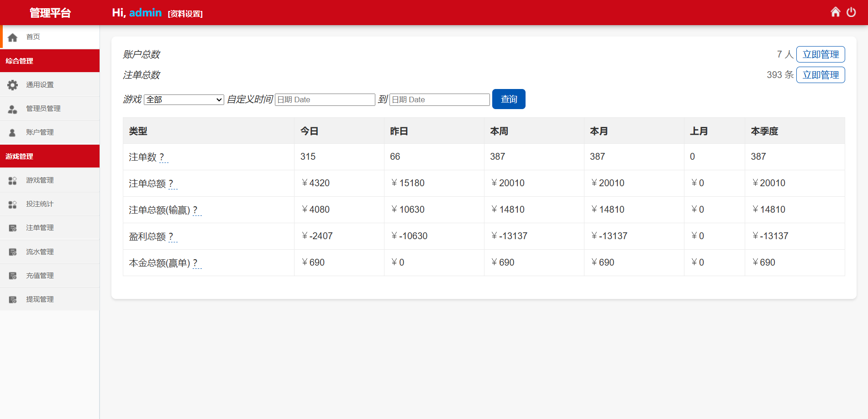Click the start date input field
The width and height of the screenshot is (868, 419).
click(x=325, y=100)
